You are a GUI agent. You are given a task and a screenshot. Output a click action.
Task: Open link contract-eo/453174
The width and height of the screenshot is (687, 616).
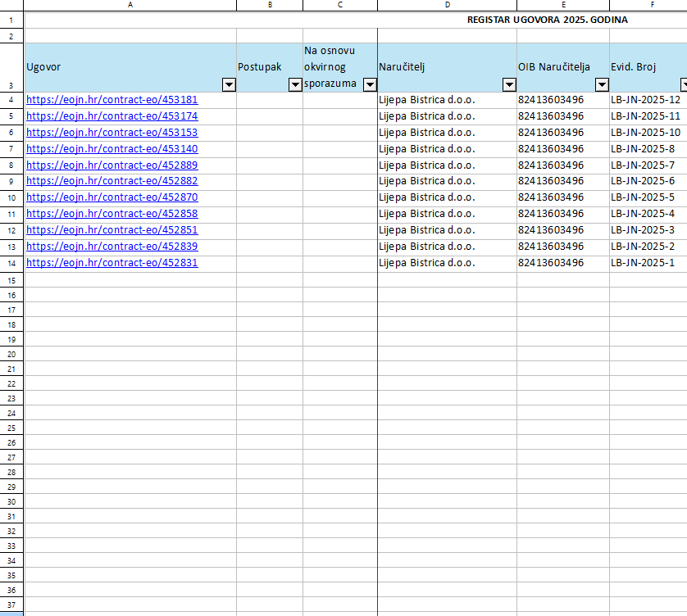click(x=112, y=116)
